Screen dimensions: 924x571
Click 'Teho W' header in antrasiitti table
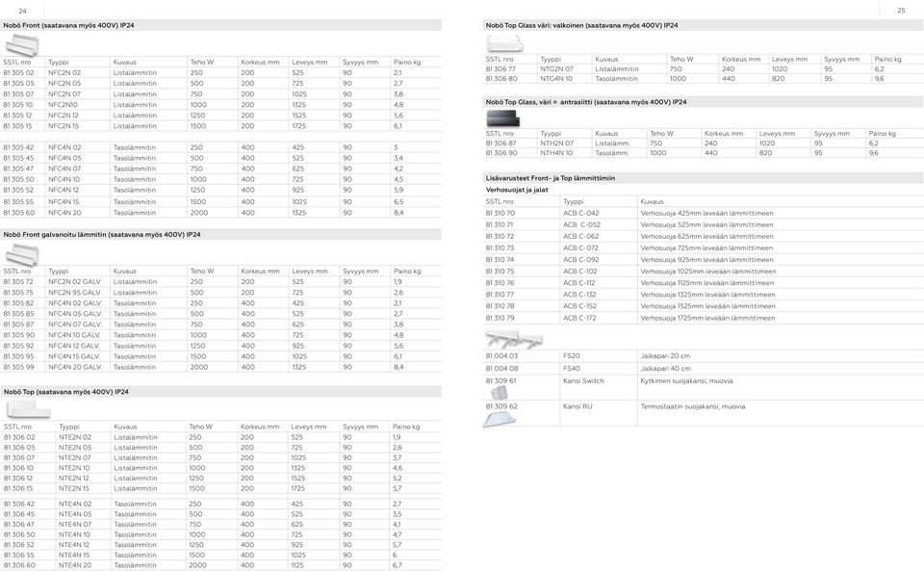[662, 134]
